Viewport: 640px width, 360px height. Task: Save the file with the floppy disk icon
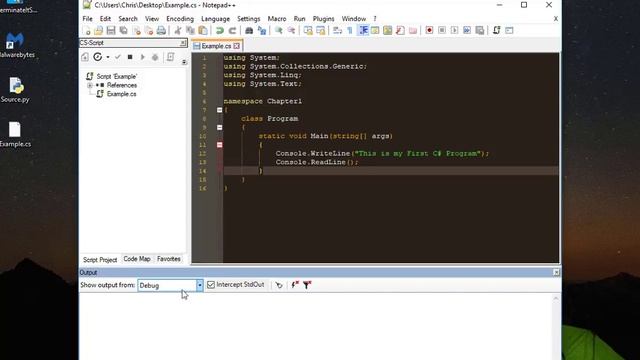[x=111, y=31]
